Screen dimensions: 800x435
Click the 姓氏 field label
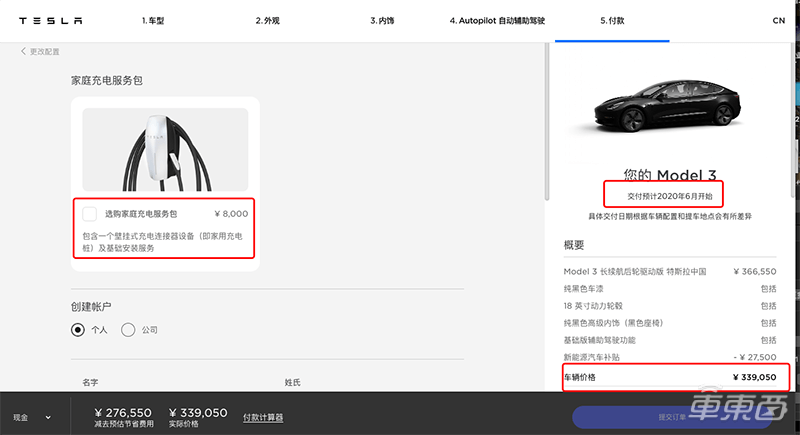292,382
